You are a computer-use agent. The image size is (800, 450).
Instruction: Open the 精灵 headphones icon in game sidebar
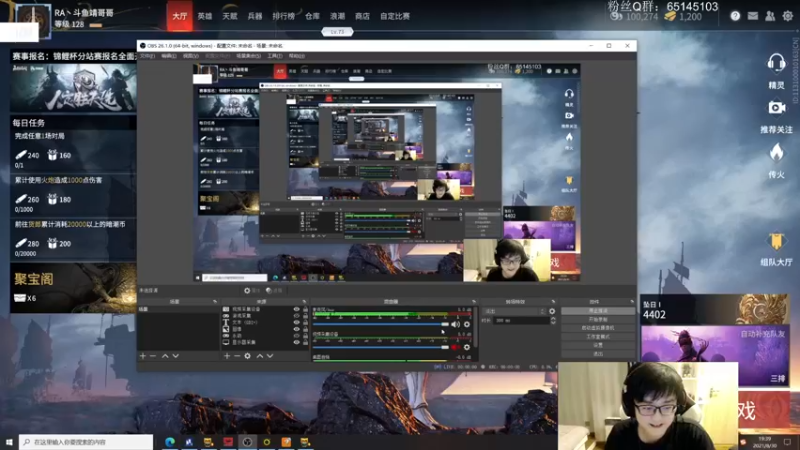point(776,63)
